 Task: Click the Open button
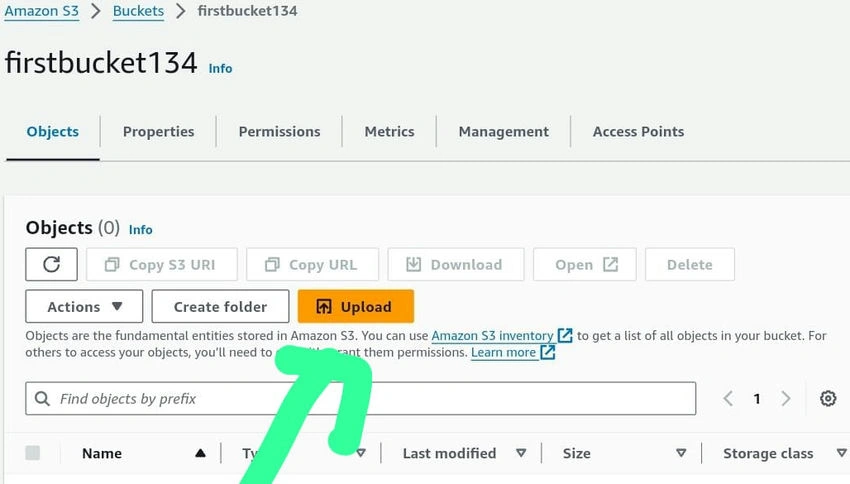coord(585,264)
